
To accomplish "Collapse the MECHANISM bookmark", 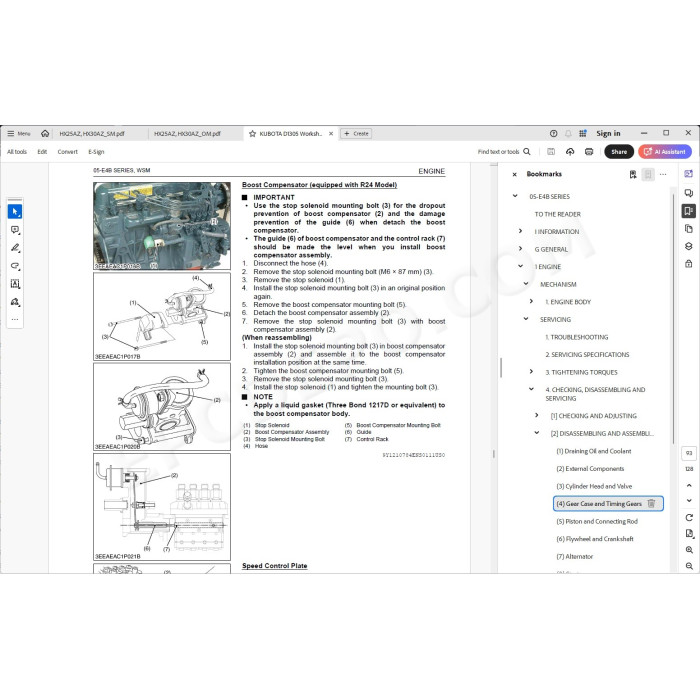I will pyautogui.click(x=526, y=283).
